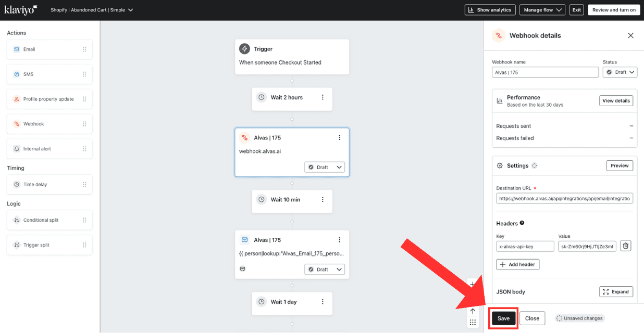Click the Webhook name input field
This screenshot has height=333, width=644.
[546, 72]
